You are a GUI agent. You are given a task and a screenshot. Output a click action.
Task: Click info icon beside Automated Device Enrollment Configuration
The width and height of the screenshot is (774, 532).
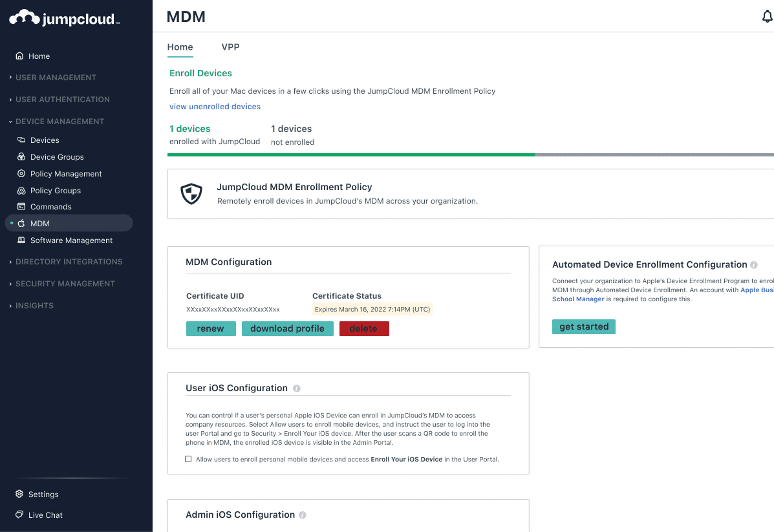click(754, 265)
